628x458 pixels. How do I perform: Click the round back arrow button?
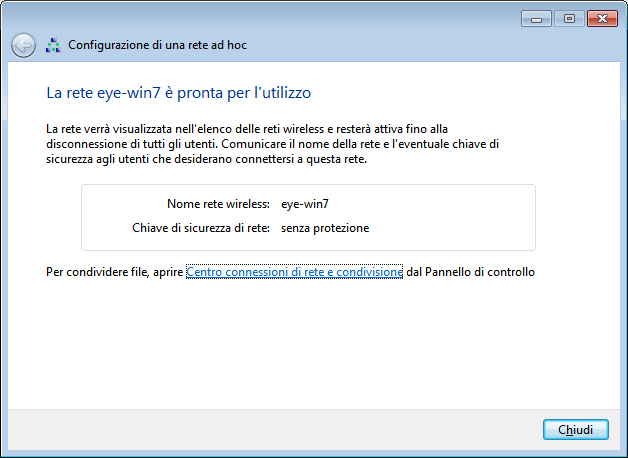coord(23,45)
